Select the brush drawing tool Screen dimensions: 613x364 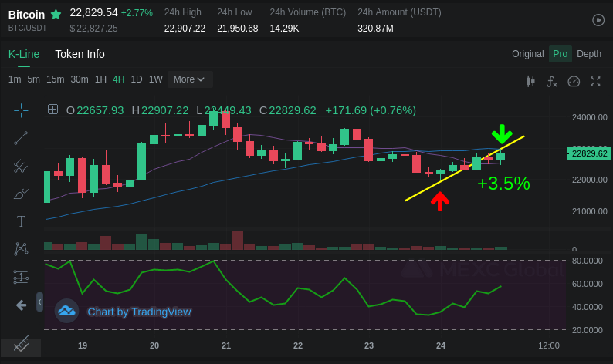pyautogui.click(x=21, y=194)
